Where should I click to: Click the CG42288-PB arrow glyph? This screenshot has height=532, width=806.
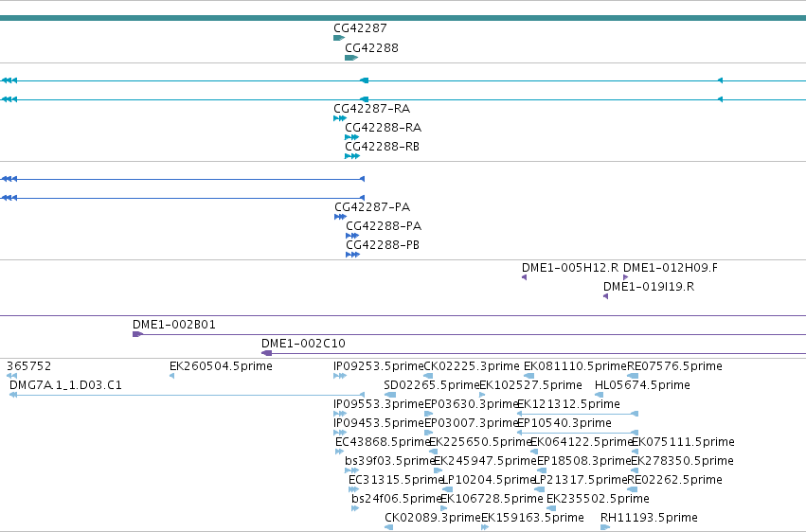[x=352, y=256]
